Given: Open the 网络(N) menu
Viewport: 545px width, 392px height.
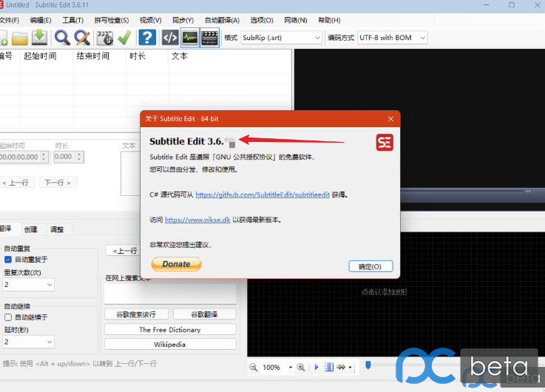Looking at the screenshot, I should click(296, 20).
